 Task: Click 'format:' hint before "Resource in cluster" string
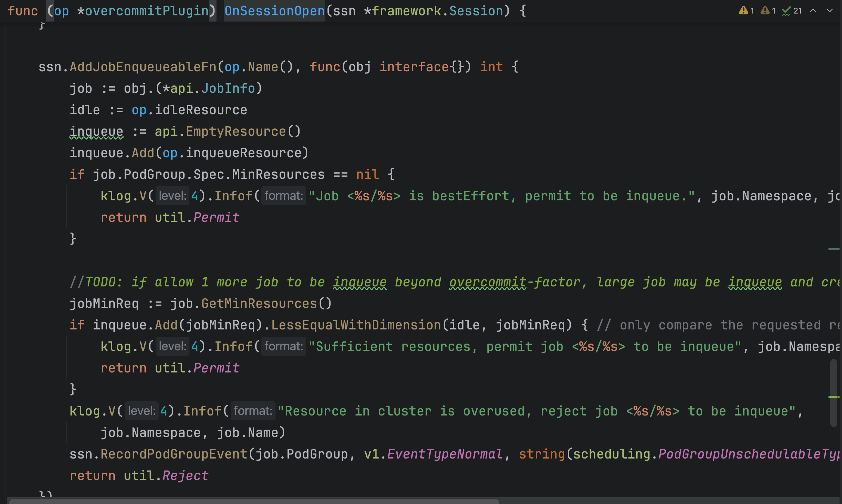coord(253,411)
